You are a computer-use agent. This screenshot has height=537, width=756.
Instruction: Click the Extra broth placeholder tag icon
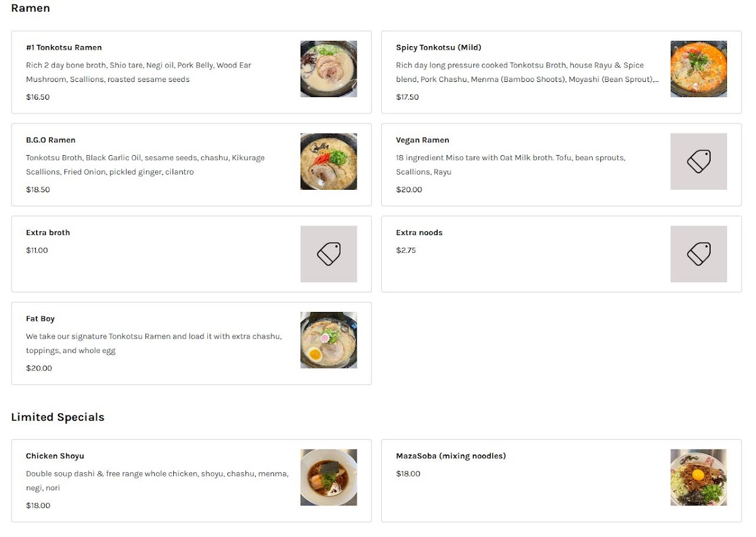pos(328,254)
